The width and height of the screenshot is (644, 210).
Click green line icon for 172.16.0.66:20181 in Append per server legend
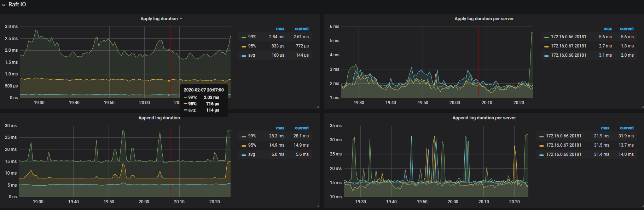pyautogui.click(x=541, y=136)
